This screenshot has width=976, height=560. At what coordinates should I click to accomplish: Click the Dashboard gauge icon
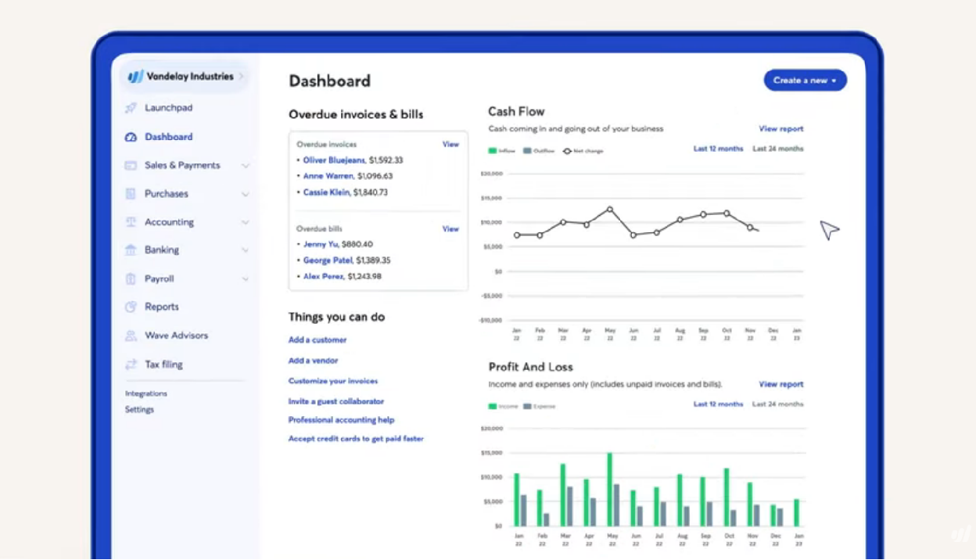[131, 137]
